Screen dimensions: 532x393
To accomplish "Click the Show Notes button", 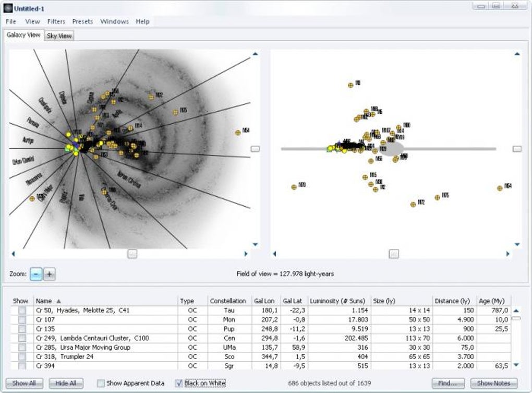I will point(493,383).
